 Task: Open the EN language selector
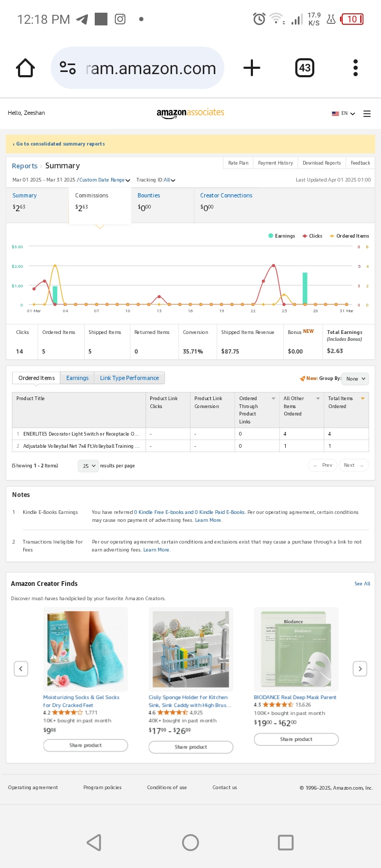[x=343, y=113]
